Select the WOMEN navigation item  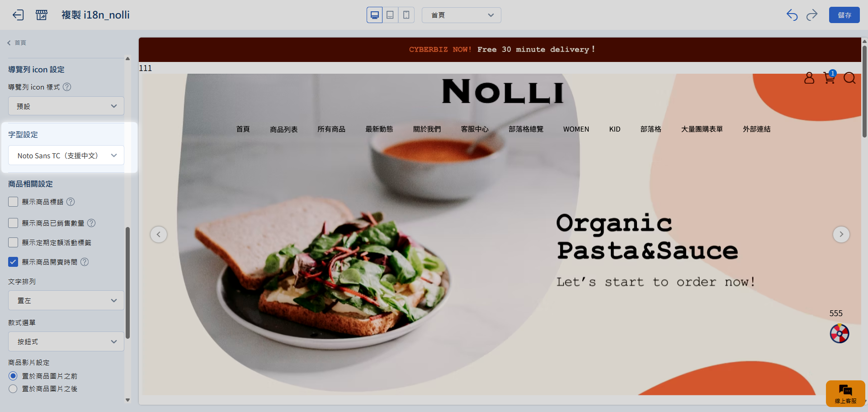point(576,129)
